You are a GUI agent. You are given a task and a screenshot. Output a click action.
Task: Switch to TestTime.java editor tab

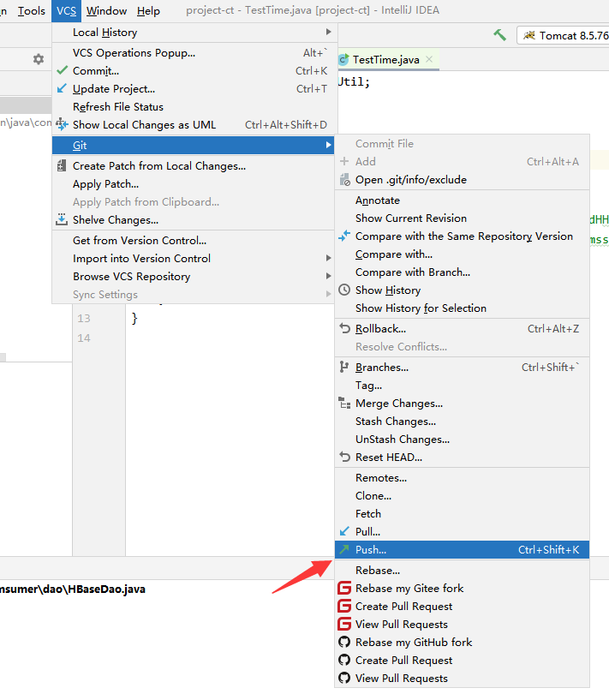[386, 60]
